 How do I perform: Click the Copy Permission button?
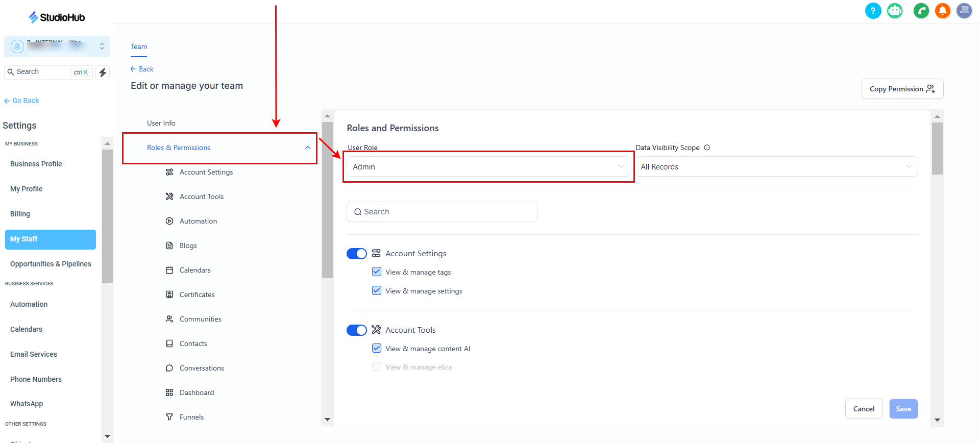tap(902, 89)
